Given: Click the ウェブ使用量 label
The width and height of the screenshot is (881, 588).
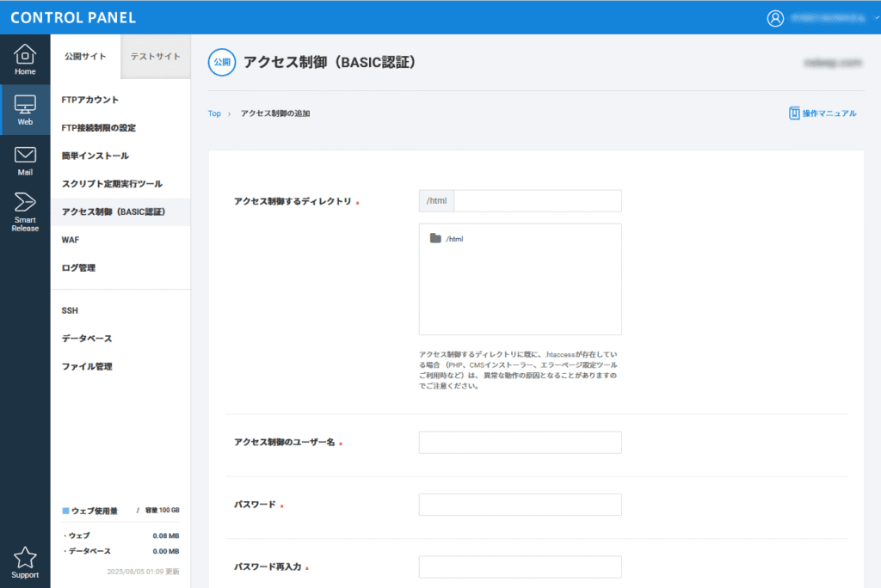Looking at the screenshot, I should click(x=94, y=511).
